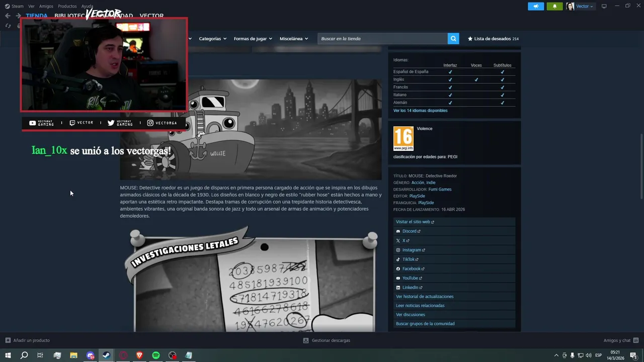Open Ver historial de actualizaciones
This screenshot has height=362, width=644.
click(425, 297)
